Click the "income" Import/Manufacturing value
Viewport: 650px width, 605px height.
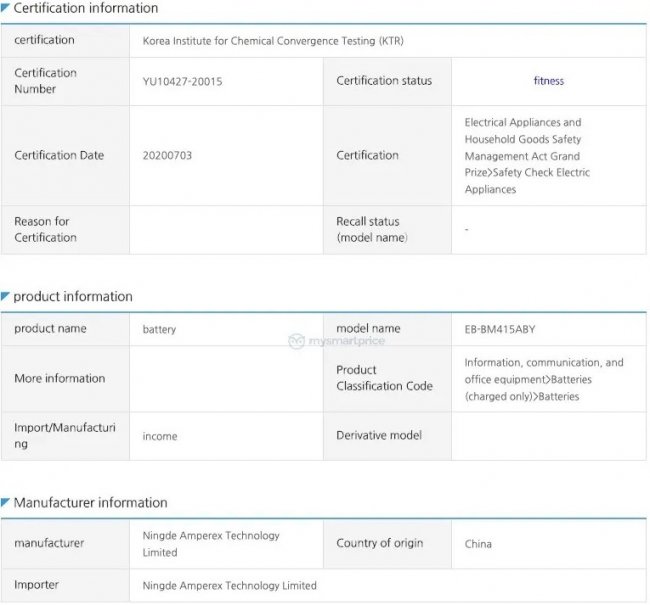(160, 436)
